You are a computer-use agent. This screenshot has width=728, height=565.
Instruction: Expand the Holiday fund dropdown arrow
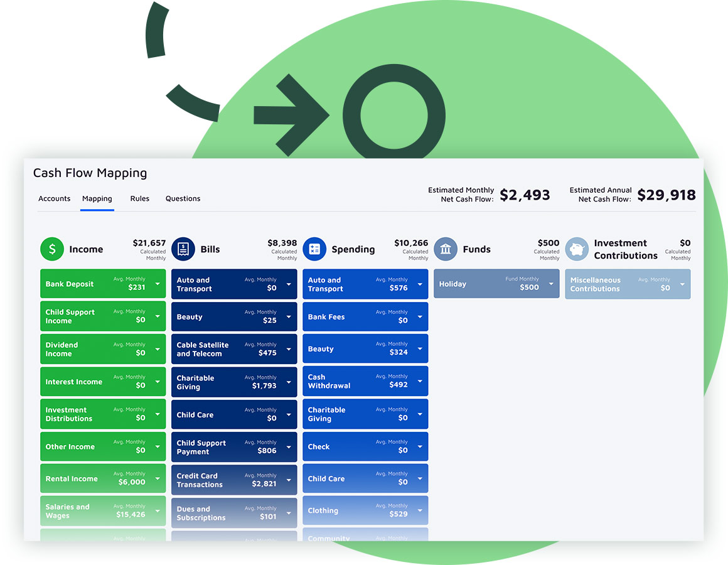(551, 284)
